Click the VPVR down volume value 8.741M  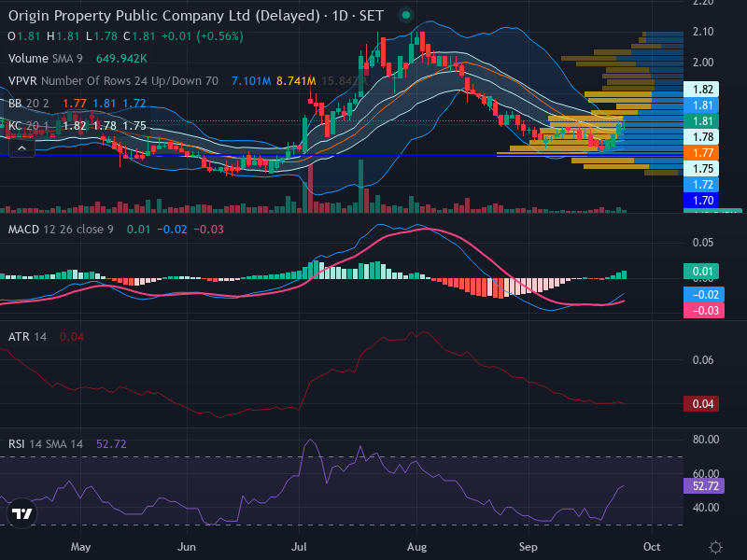point(296,81)
